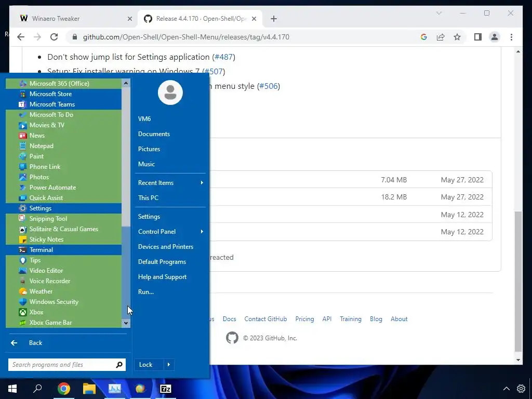
Task: Open the Run... dialog
Action: coord(170,292)
